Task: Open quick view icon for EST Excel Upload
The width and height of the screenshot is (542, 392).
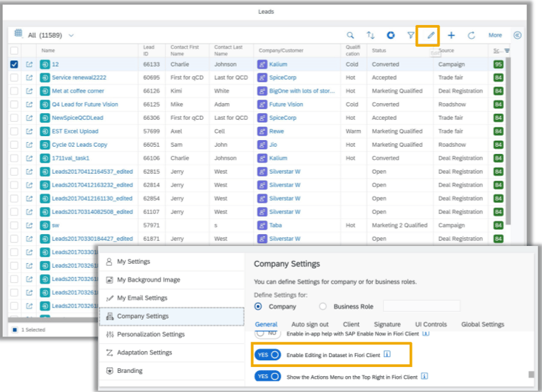Action: pos(29,132)
